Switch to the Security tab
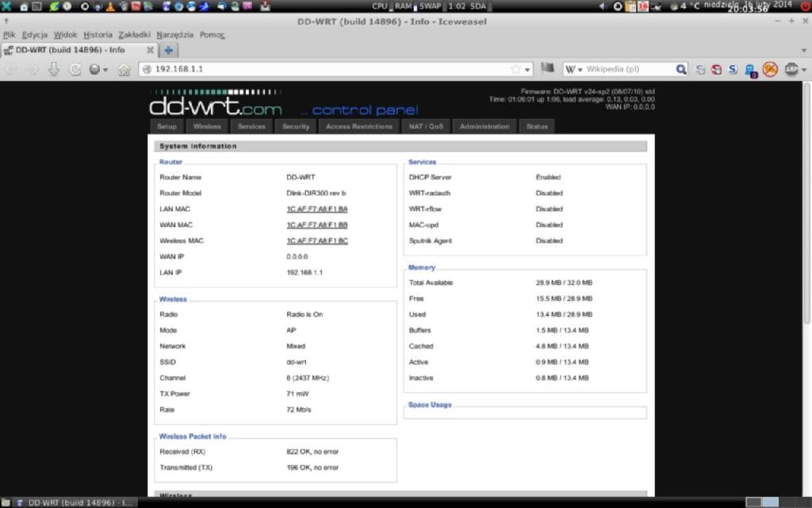 click(296, 126)
